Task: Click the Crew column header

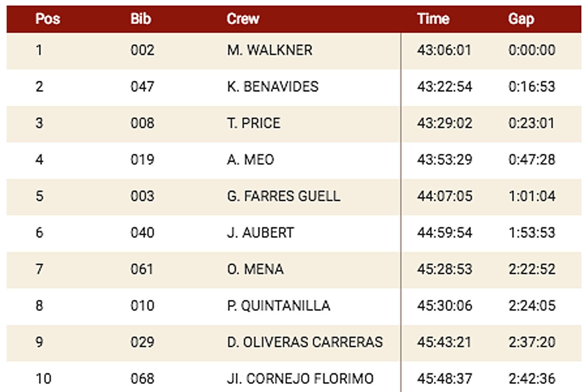Action: click(243, 19)
